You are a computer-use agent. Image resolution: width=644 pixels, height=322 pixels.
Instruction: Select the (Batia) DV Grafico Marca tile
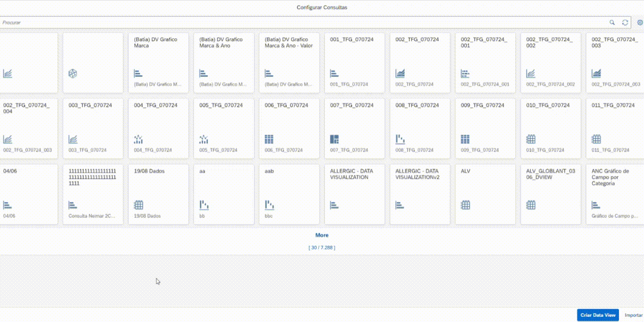pyautogui.click(x=158, y=63)
